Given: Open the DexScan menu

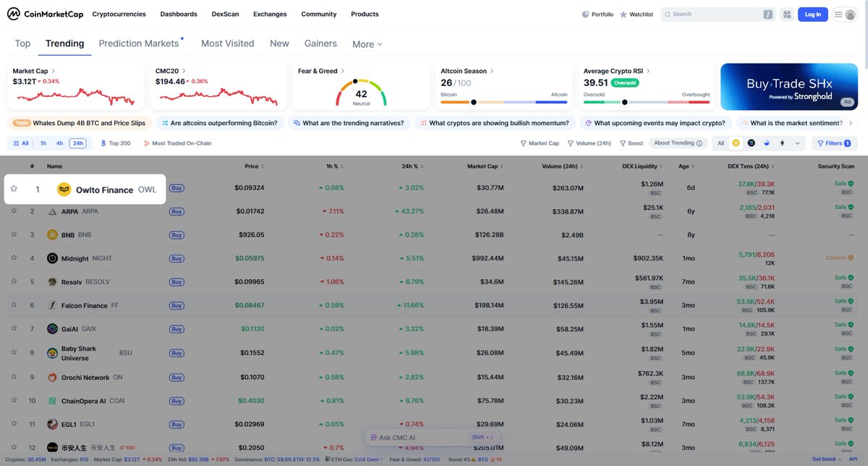Looking at the screenshot, I should point(225,14).
